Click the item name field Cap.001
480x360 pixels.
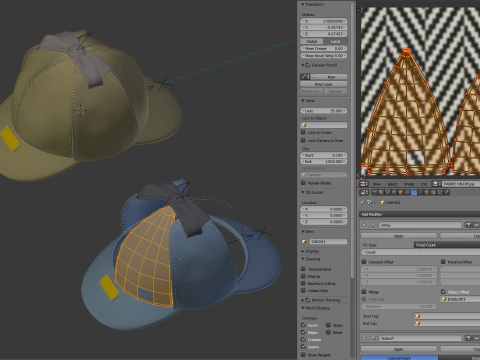click(328, 241)
